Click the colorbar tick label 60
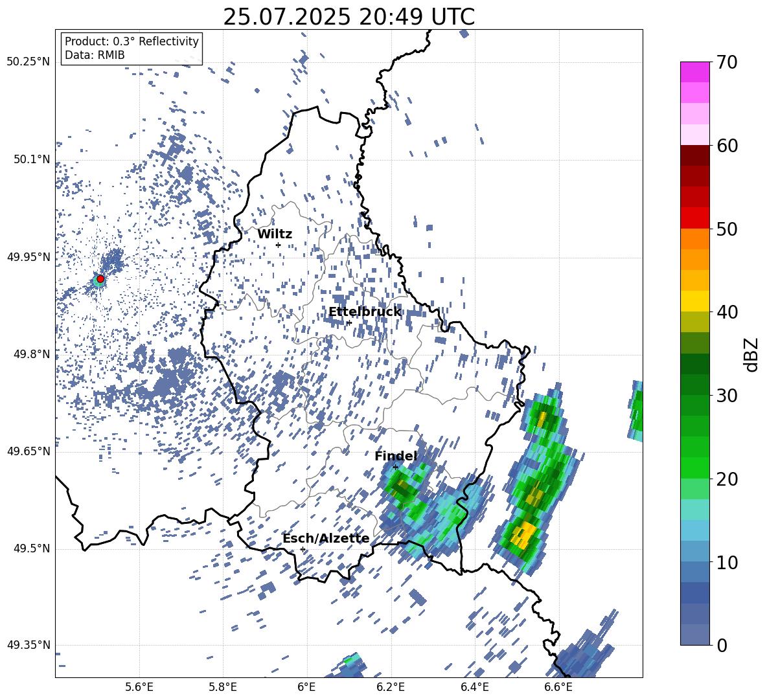This screenshot has height=700, width=767. [x=727, y=146]
